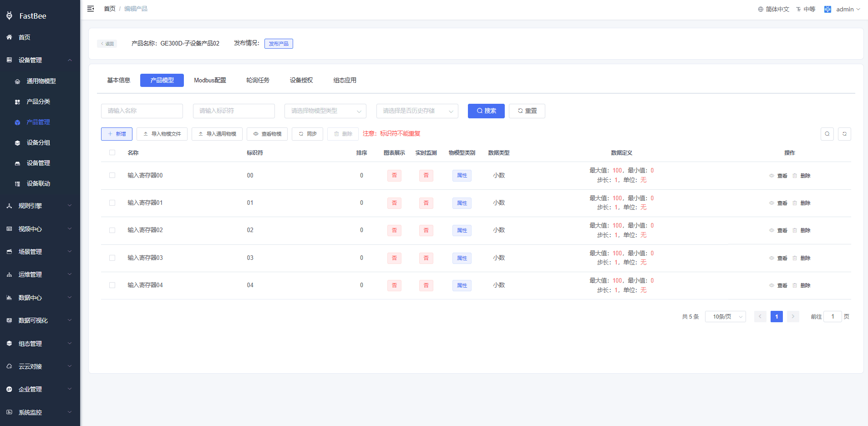
Task: Switch to the Modbus配置 tab
Action: coord(210,80)
